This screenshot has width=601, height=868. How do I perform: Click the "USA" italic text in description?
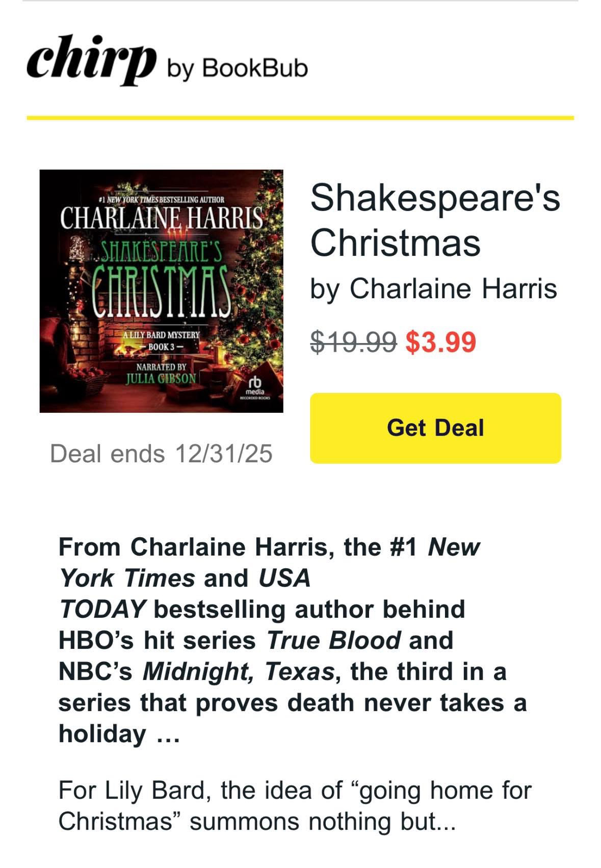[x=284, y=578]
